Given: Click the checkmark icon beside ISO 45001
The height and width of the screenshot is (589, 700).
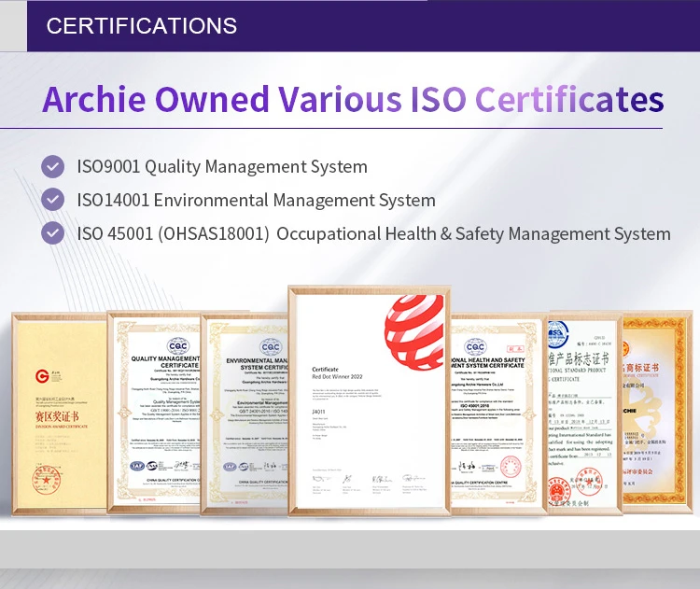Looking at the screenshot, I should tap(53, 233).
